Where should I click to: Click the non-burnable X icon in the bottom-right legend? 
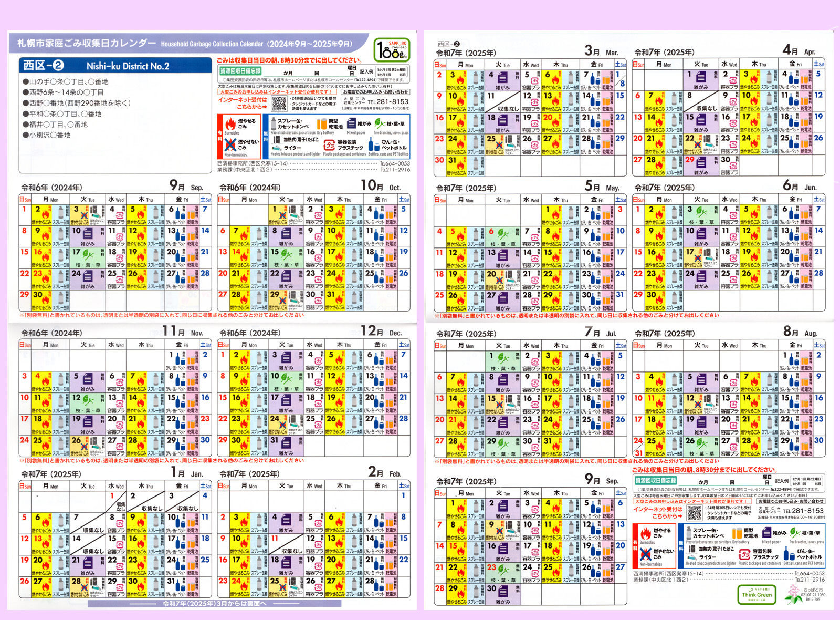646,554
